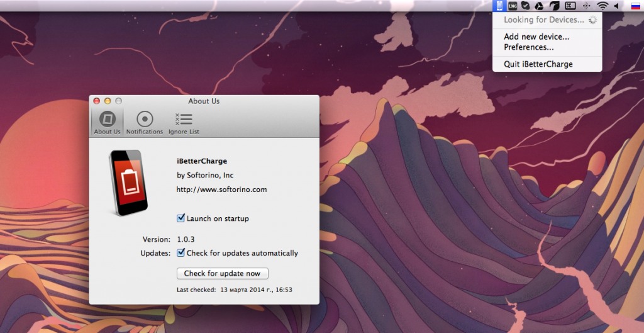Disable Check for updates automatically
The image size is (644, 333).
coord(180,253)
